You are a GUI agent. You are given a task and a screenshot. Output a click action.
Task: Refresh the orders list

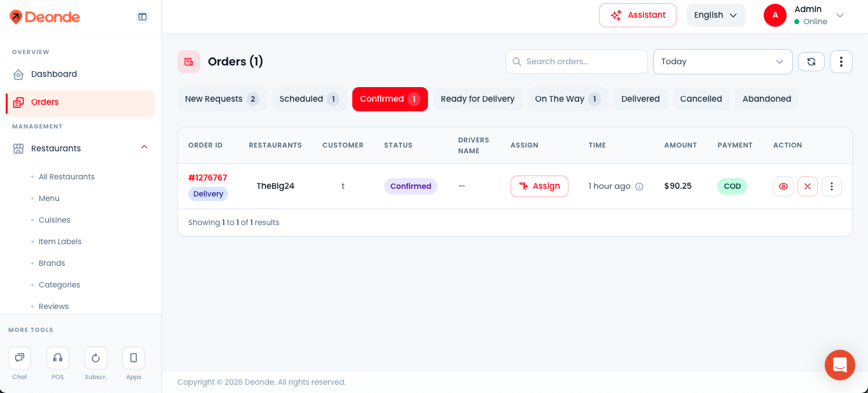click(x=811, y=62)
